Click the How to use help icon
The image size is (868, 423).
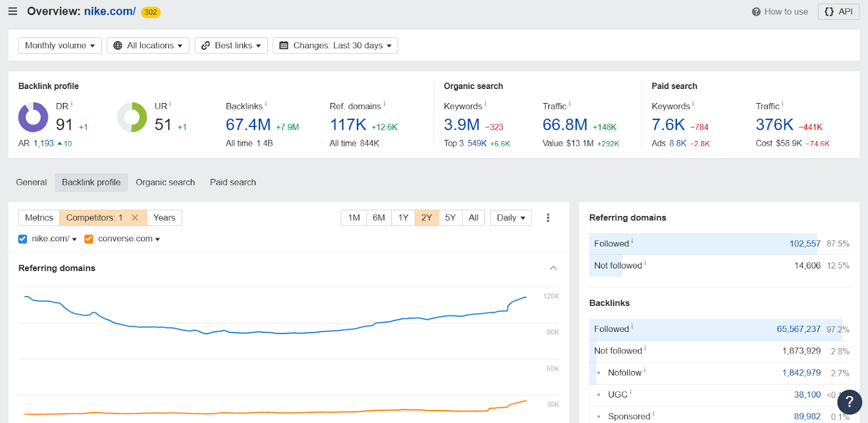[x=756, y=12]
